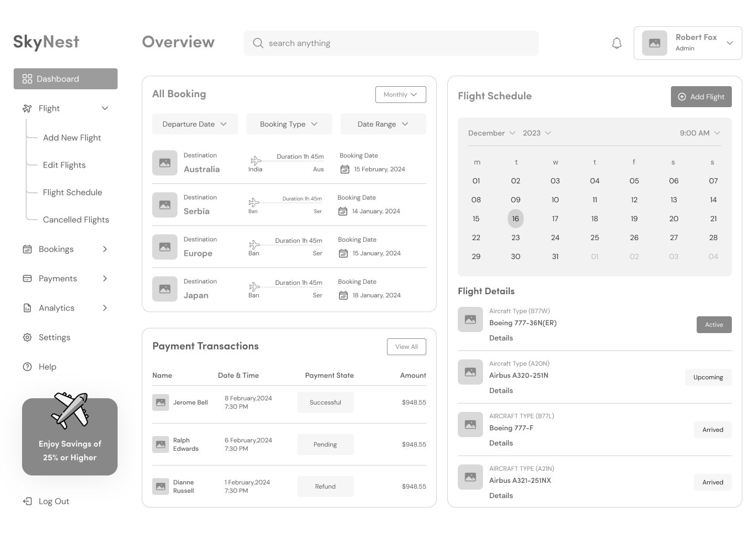Viewport: 756px width, 538px height.
Task: Click the search magnifier icon
Action: pyautogui.click(x=258, y=43)
